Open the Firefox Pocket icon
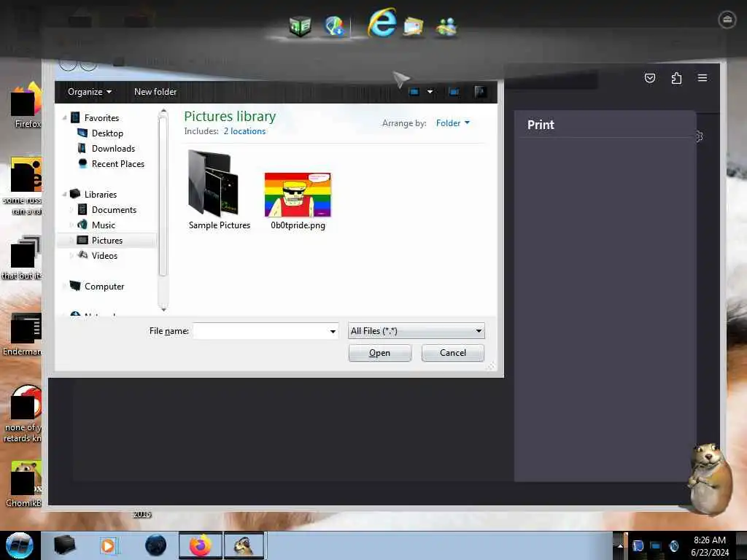This screenshot has width=747, height=560. [650, 78]
